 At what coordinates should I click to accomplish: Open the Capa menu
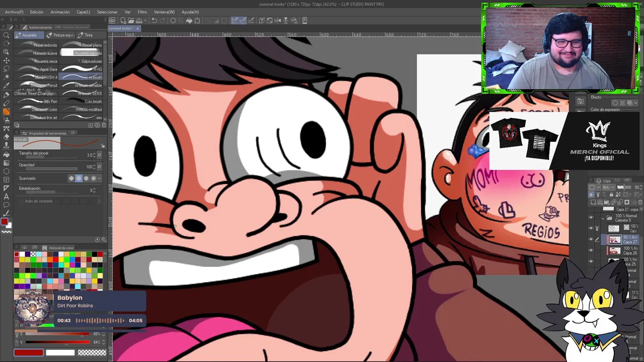click(x=84, y=12)
